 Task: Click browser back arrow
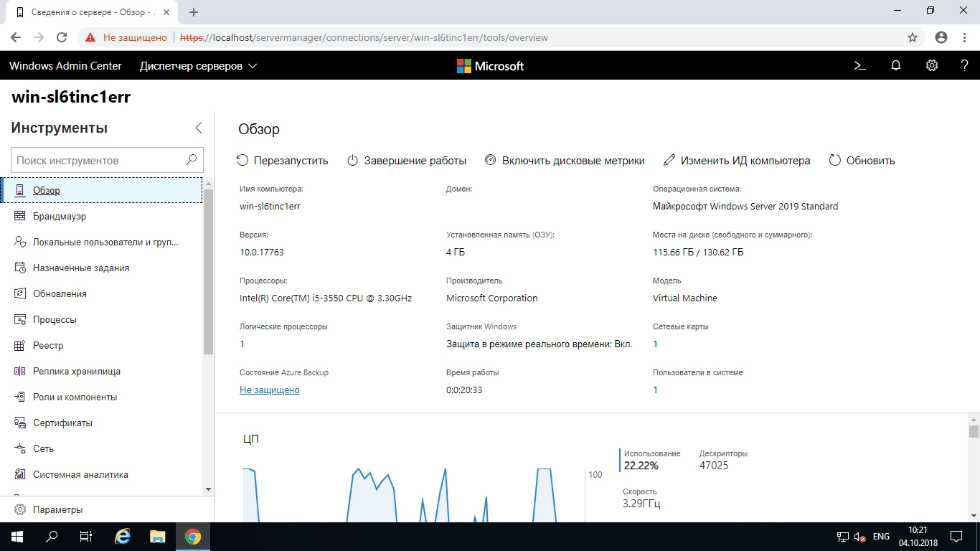click(17, 37)
